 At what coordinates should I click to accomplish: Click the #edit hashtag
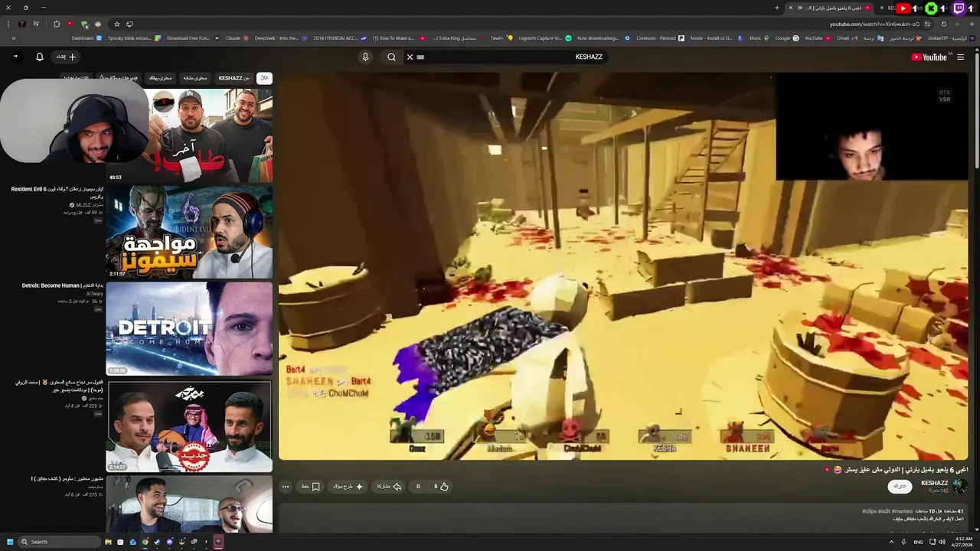884,511
